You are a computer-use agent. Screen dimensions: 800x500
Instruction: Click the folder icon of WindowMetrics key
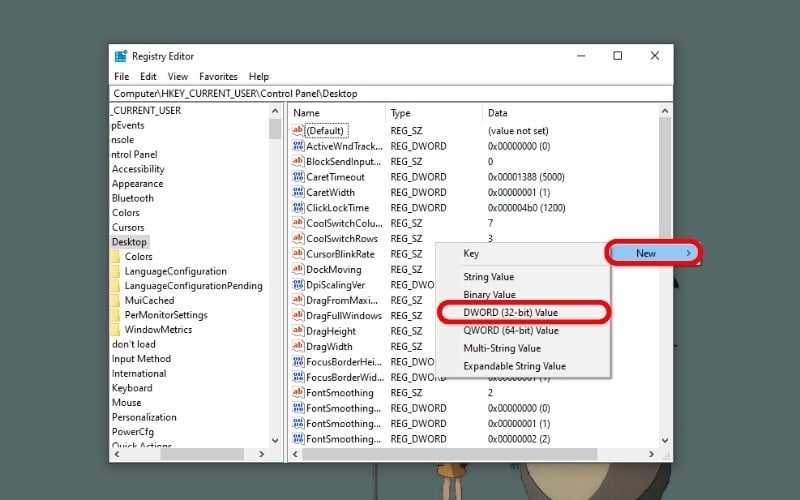(x=115, y=330)
